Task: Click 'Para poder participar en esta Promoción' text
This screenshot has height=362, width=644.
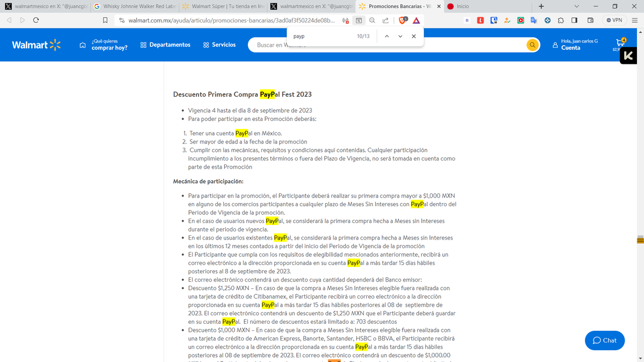Action: (252, 119)
